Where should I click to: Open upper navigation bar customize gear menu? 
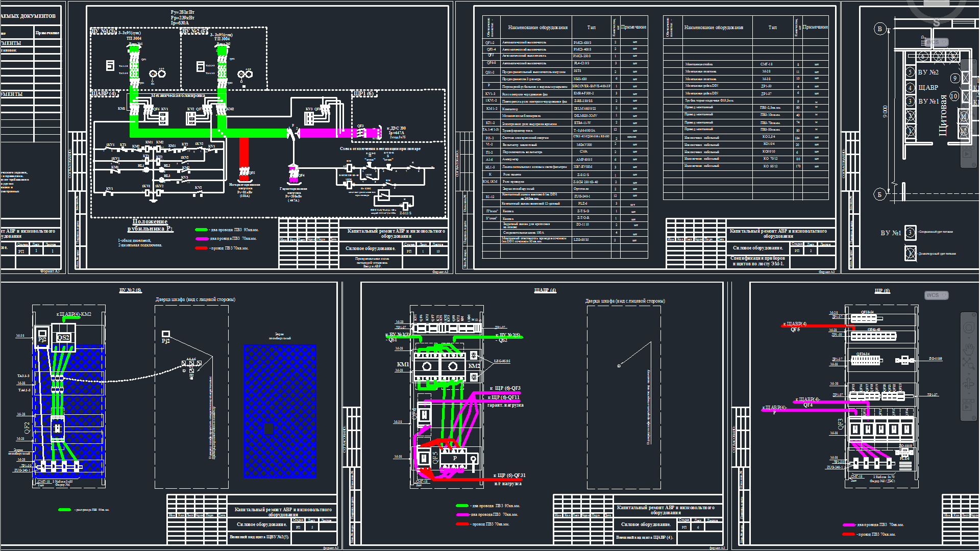click(974, 165)
